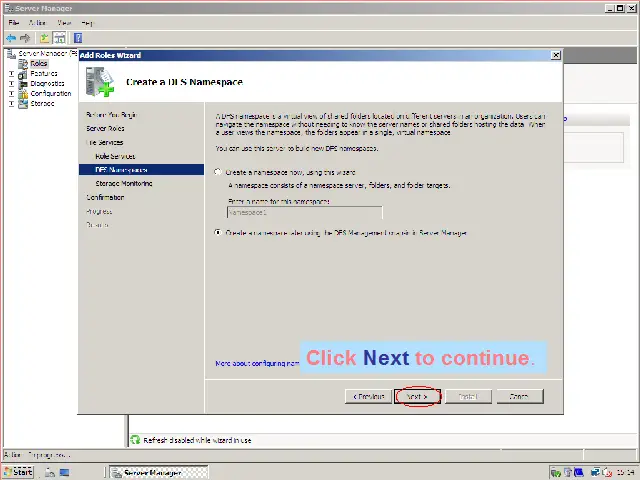Viewport: 640px width, 480px height.
Task: Open the Start button on taskbar
Action: tap(19, 472)
